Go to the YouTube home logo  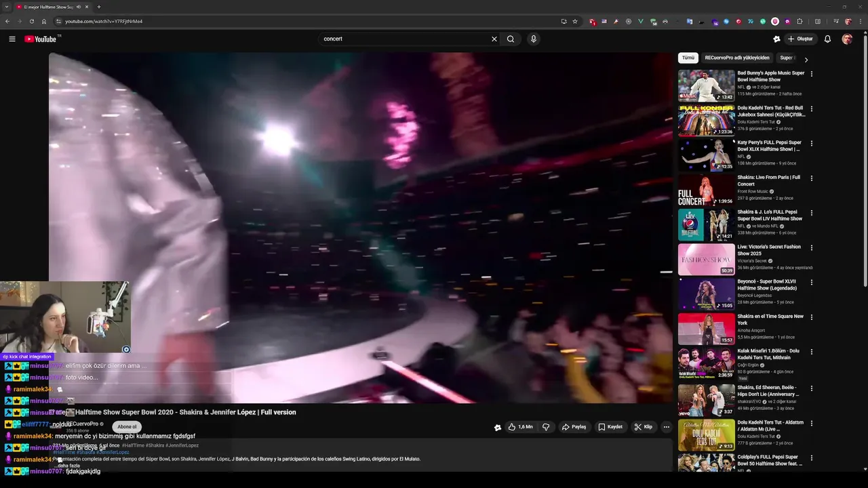click(x=42, y=39)
